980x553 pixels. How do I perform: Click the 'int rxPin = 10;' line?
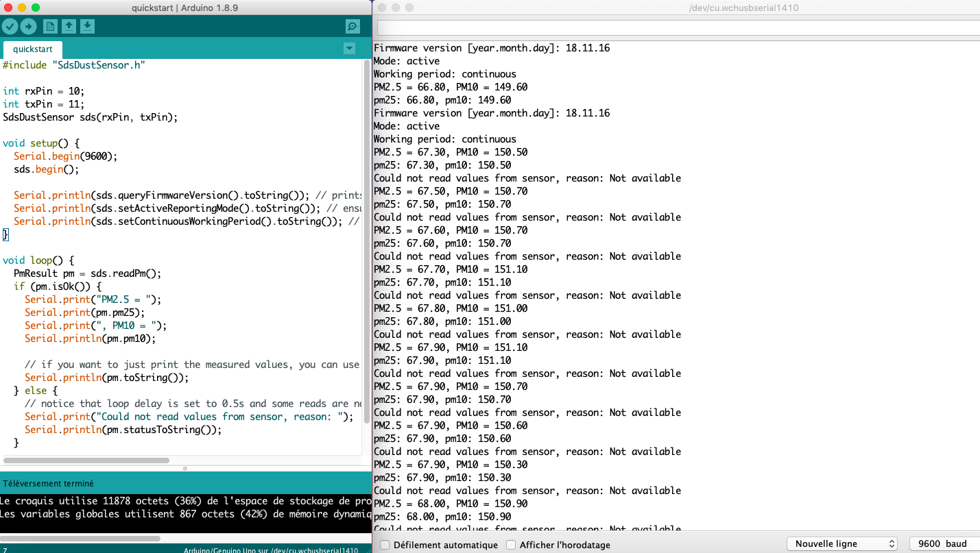pyautogui.click(x=44, y=91)
